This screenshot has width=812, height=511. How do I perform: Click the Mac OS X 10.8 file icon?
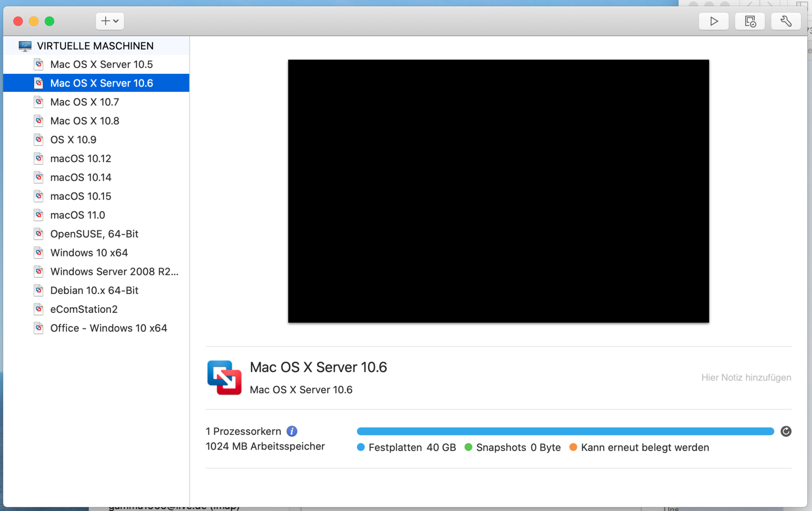click(x=39, y=121)
